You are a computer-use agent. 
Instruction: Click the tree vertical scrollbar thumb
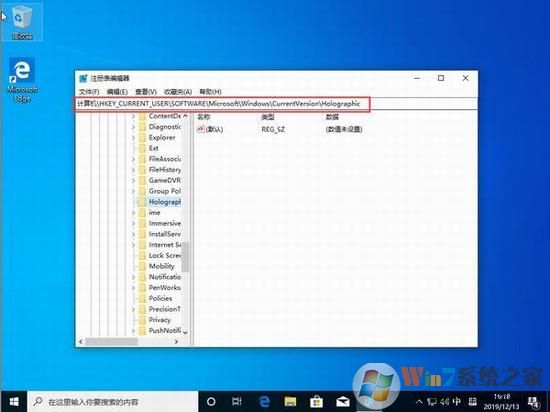coord(186,257)
